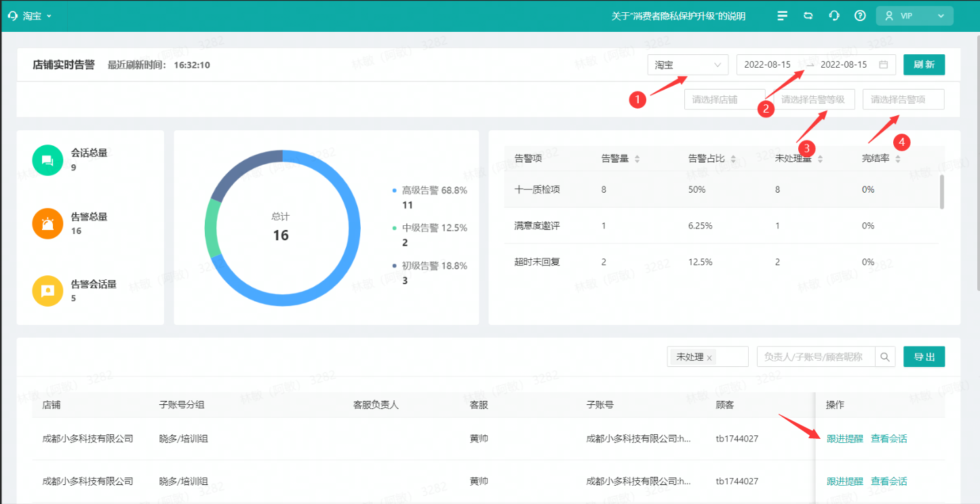The image size is (980, 504).
Task: Open the 淘宝 platform switcher in header
Action: coord(37,16)
